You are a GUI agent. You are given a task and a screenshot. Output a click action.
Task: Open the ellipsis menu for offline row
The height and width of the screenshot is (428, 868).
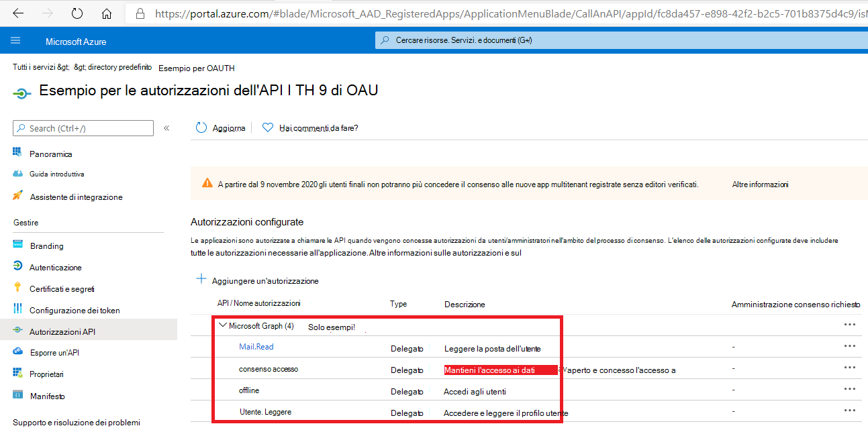(849, 389)
